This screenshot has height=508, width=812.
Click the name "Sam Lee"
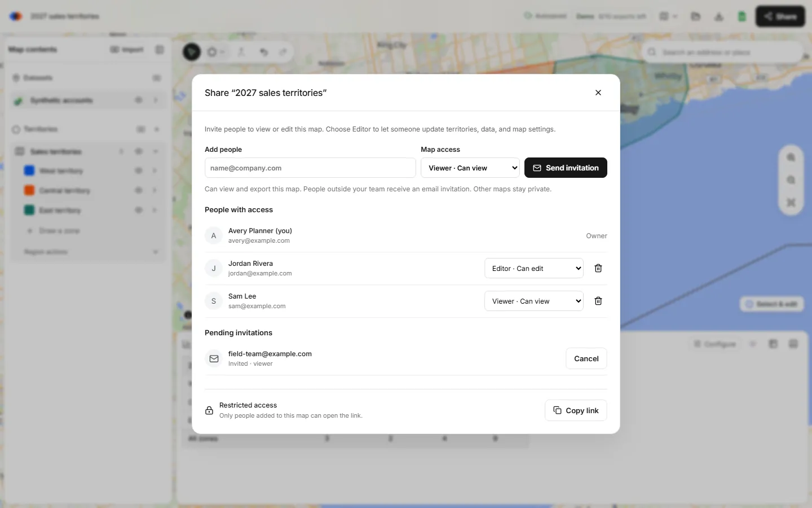pyautogui.click(x=242, y=296)
